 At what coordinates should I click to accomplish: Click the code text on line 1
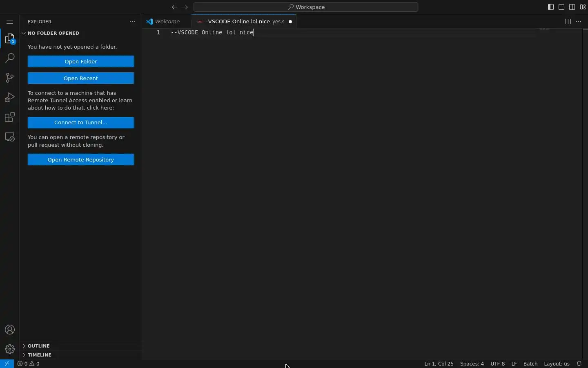[212, 32]
